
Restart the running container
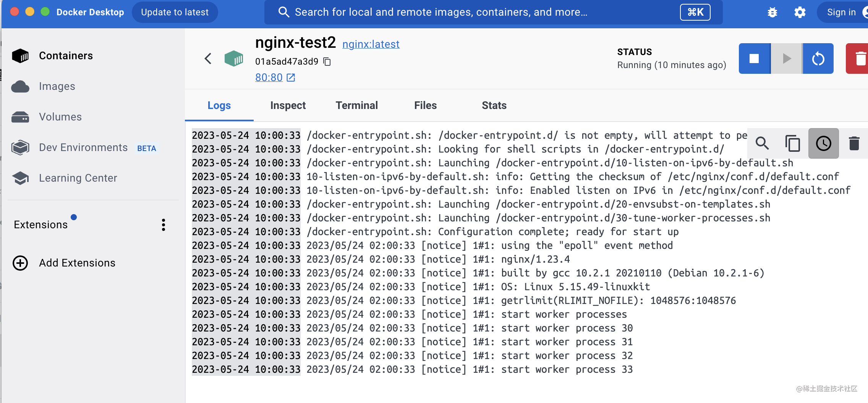[x=818, y=58]
